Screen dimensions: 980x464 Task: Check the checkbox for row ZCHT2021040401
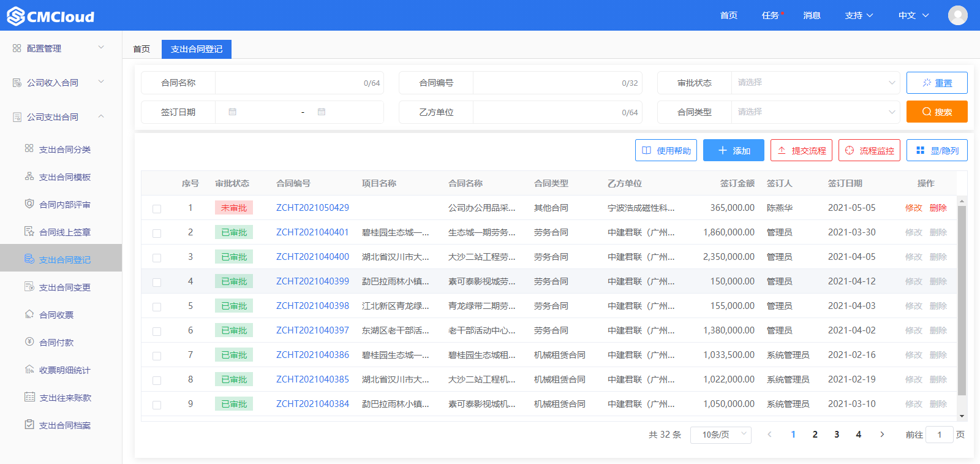[x=157, y=234]
